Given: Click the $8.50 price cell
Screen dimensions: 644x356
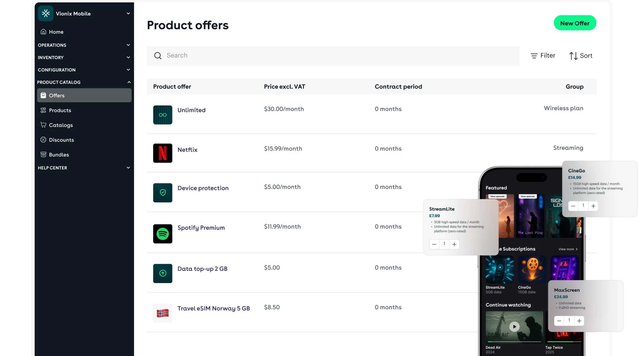Looking at the screenshot, I should [x=272, y=307].
